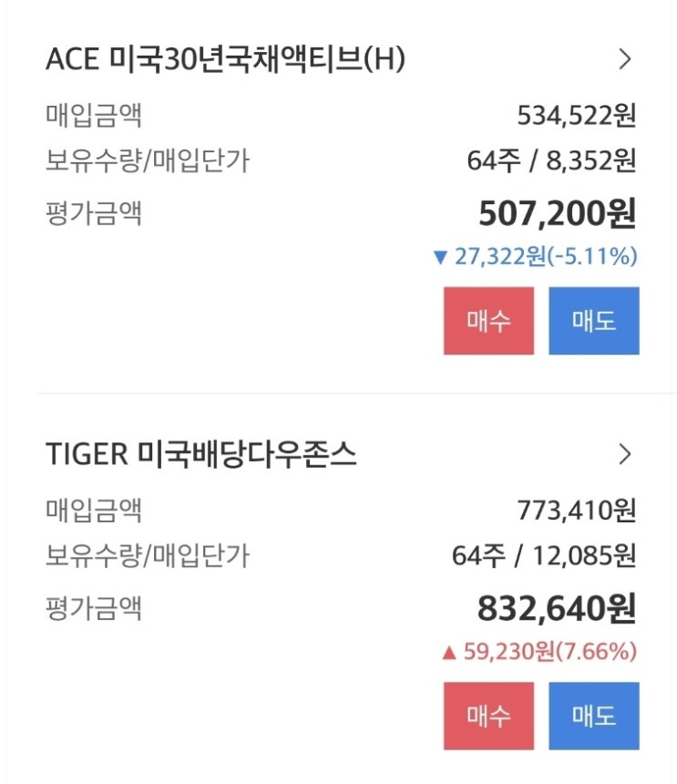677x784 pixels.
Task: Click the blue down-triangle loss icon
Action: tap(442, 258)
